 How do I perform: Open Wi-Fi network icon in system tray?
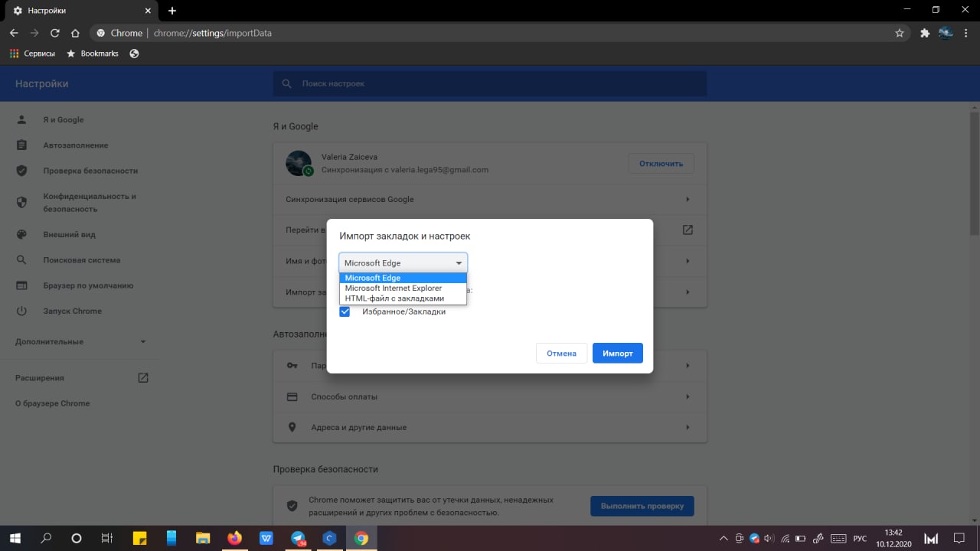pos(786,538)
